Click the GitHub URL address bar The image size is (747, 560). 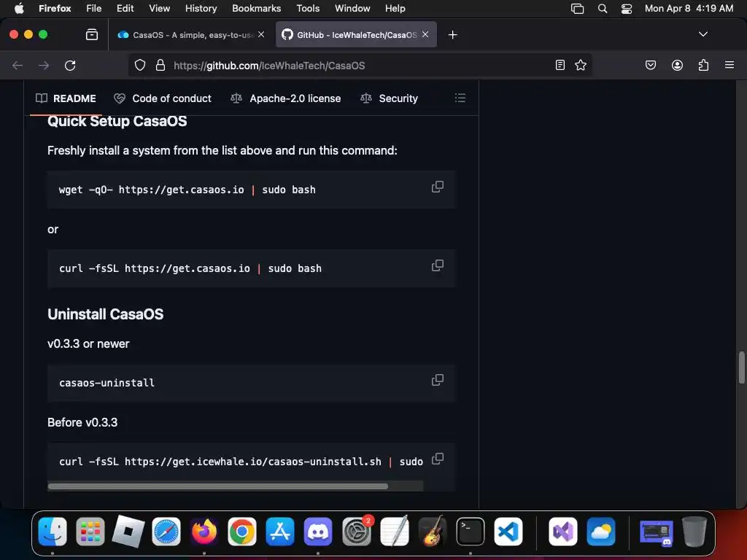tap(360, 65)
